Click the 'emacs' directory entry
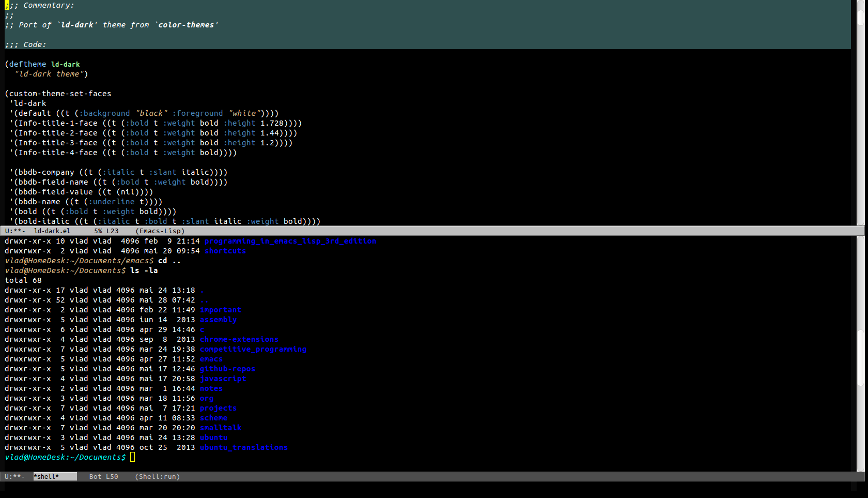Screen dimensions: 868x498 (x=211, y=359)
